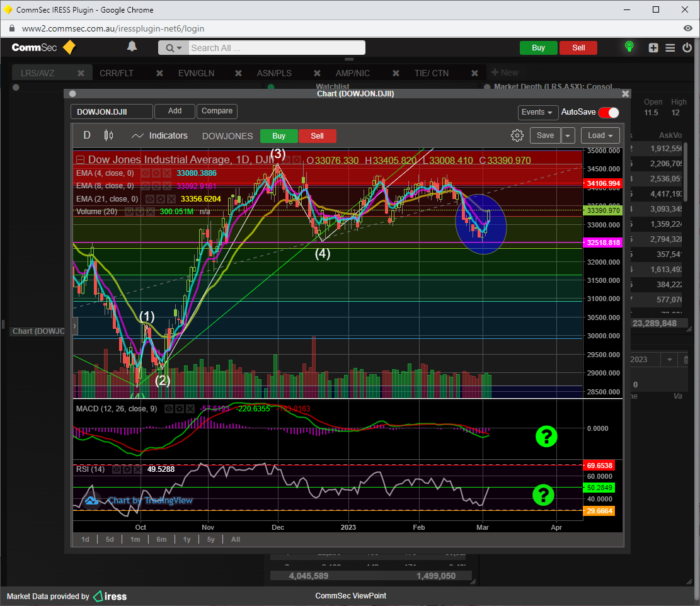Collapse the Dow Jones Industrial Average legend
The width and height of the screenshot is (700, 606).
81,160
